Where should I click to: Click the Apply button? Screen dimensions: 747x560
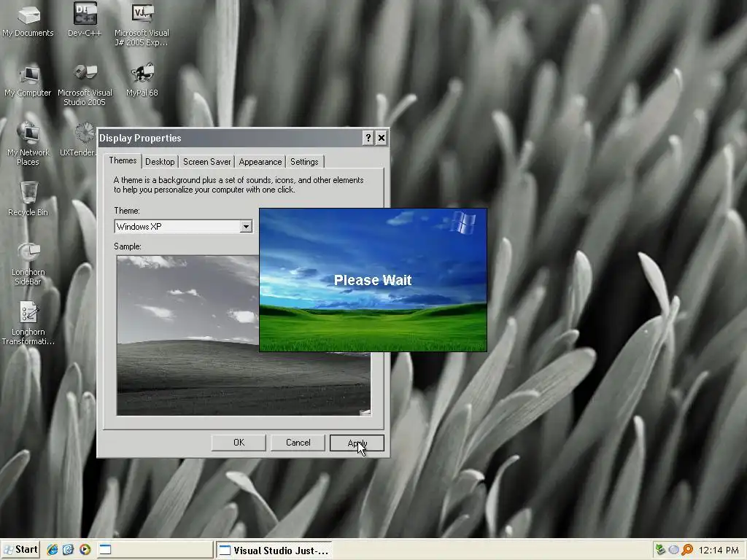click(x=357, y=443)
